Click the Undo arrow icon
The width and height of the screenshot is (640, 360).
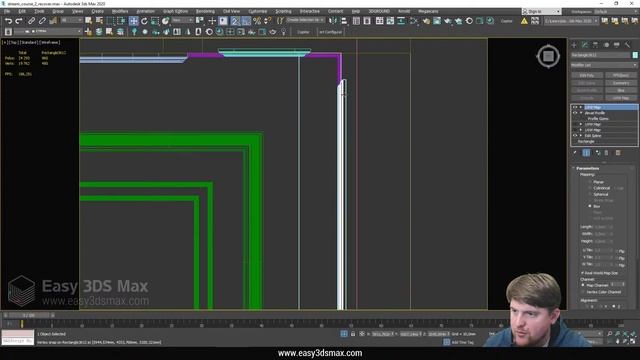pos(8,21)
